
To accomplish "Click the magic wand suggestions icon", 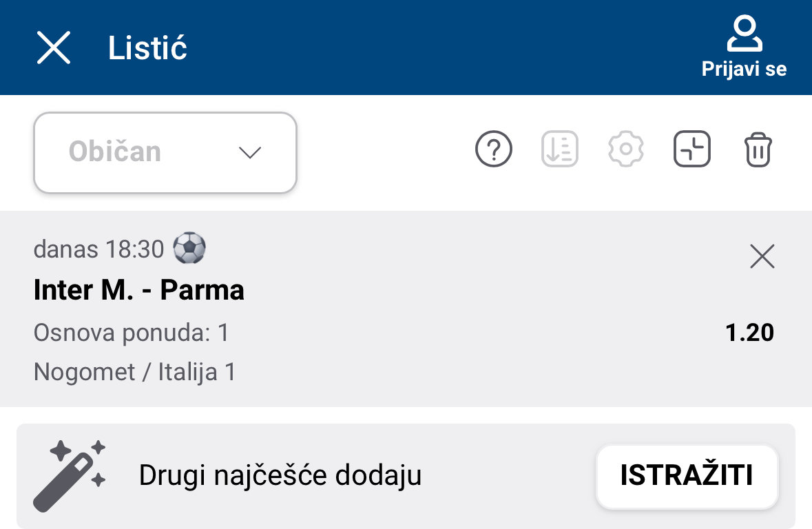I will pyautogui.click(x=69, y=475).
